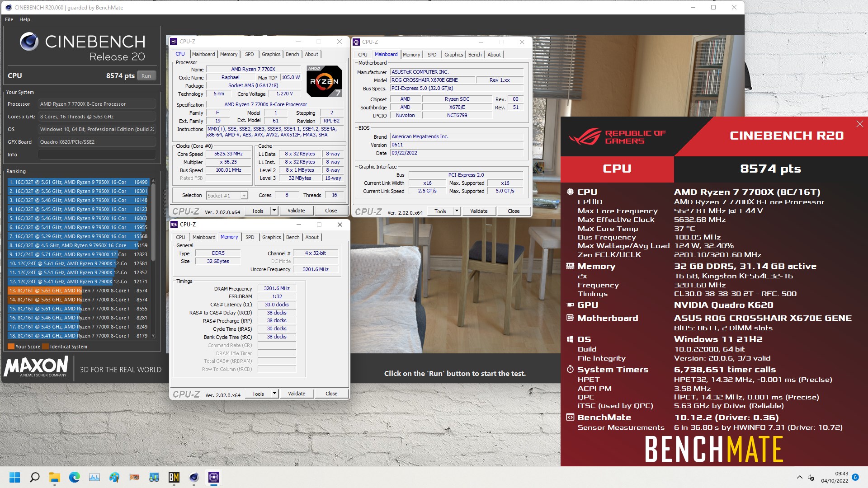Open the performance monitor graph taskbar icon
Viewport: 868px width, 488px height.
(94, 477)
